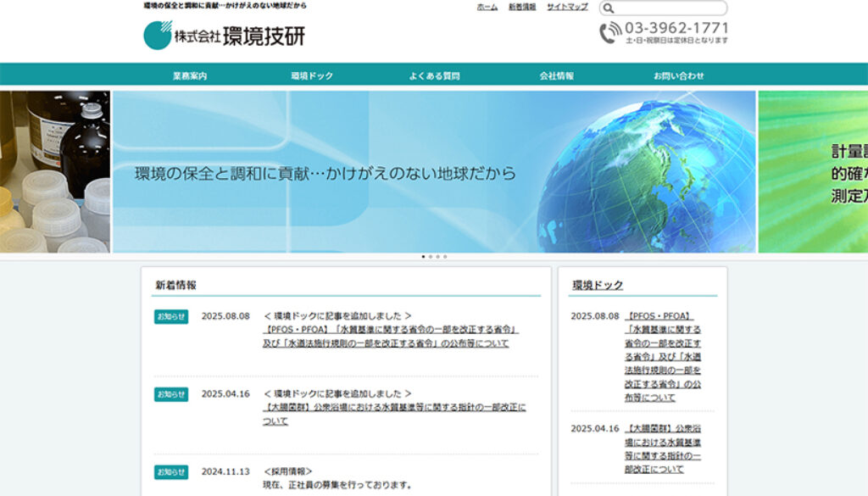
Task: Click the ホーム link at top
Action: [x=487, y=7]
